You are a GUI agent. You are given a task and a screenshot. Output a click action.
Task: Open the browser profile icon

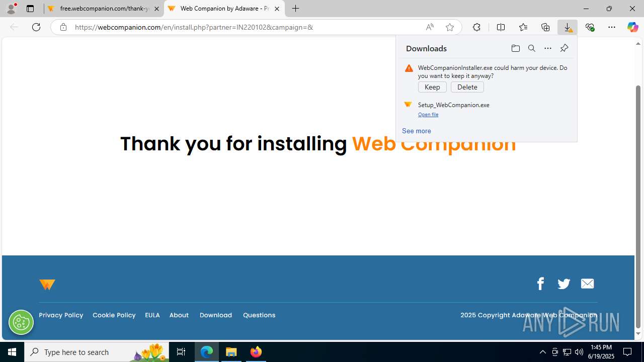click(11, 9)
